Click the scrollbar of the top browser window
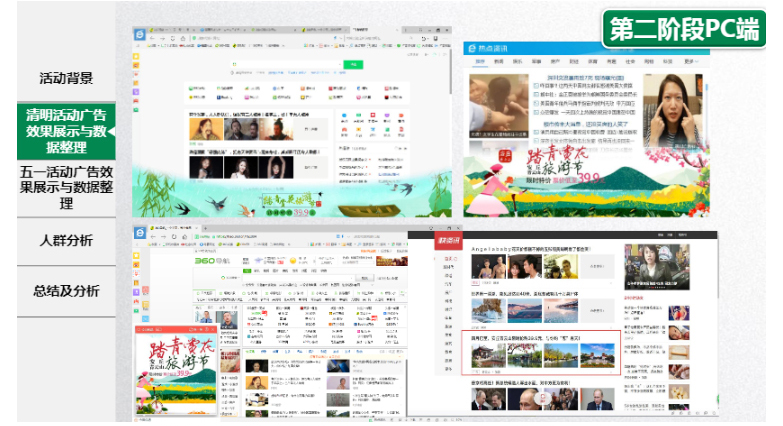Viewport: 783px width, 426px height. [x=449, y=70]
